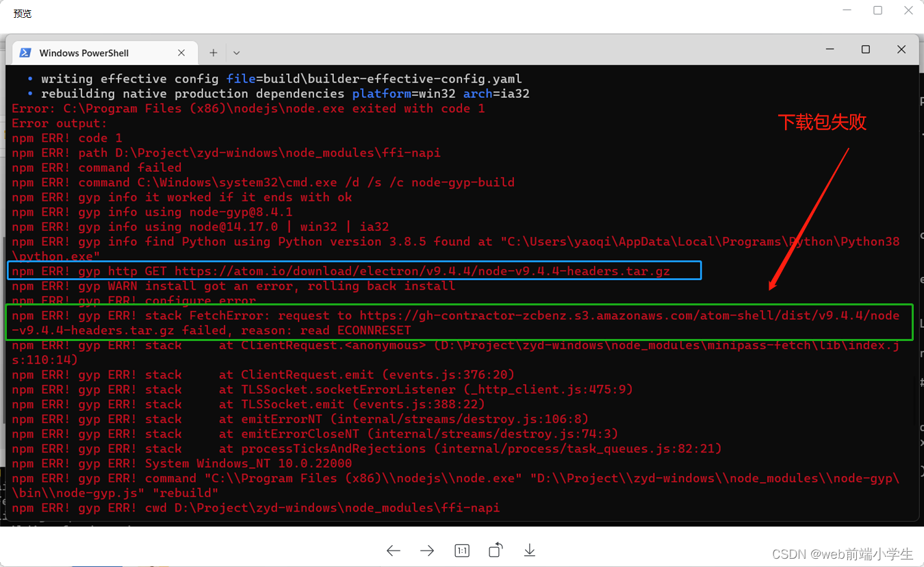Rotate the previewed image
This screenshot has width=924, height=567.
pos(496,550)
